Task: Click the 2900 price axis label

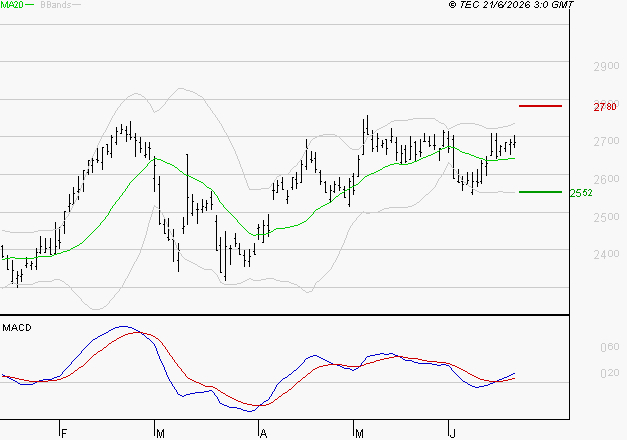Action: pyautogui.click(x=606, y=66)
